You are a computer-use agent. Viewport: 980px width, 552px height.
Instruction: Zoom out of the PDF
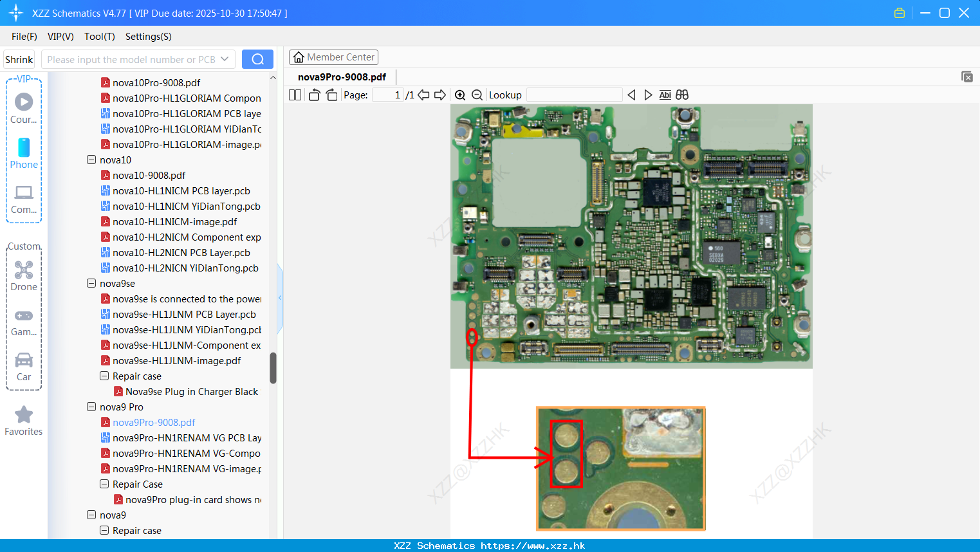tap(477, 95)
